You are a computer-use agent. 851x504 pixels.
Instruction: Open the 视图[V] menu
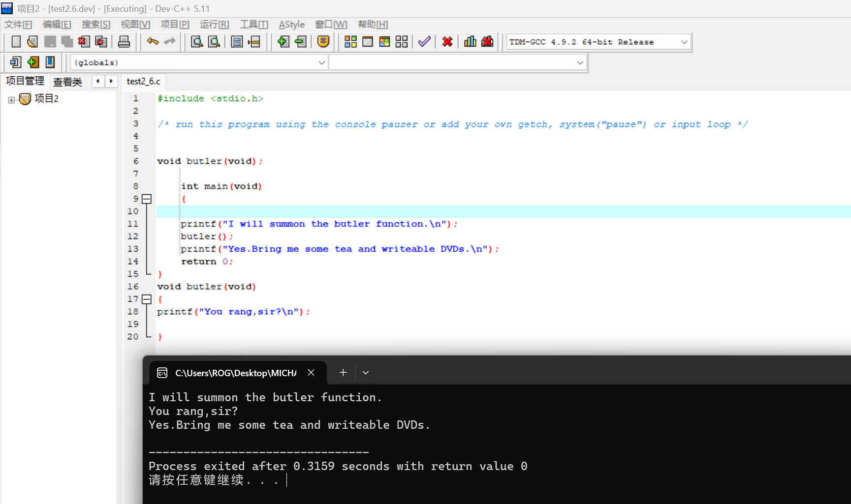coord(135,25)
